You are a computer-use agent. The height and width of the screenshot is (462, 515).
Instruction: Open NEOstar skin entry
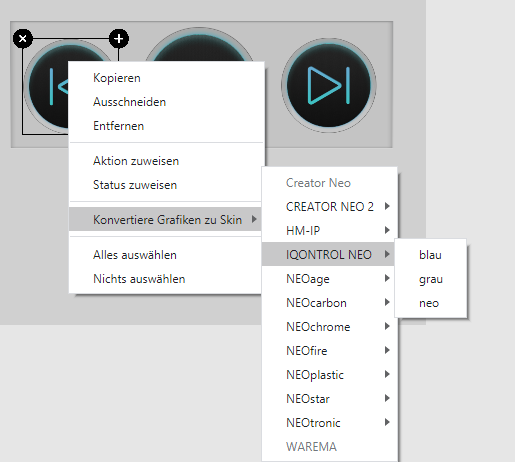tap(330, 399)
